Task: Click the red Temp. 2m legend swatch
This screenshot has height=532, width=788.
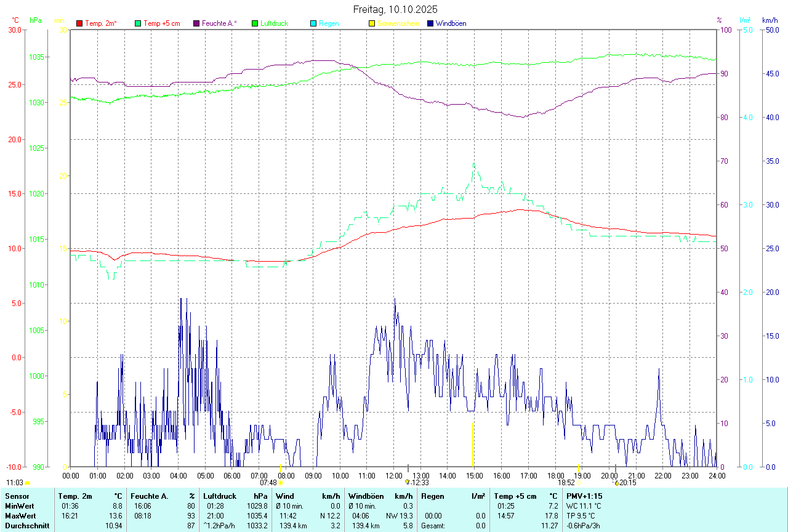Action: coord(79,23)
